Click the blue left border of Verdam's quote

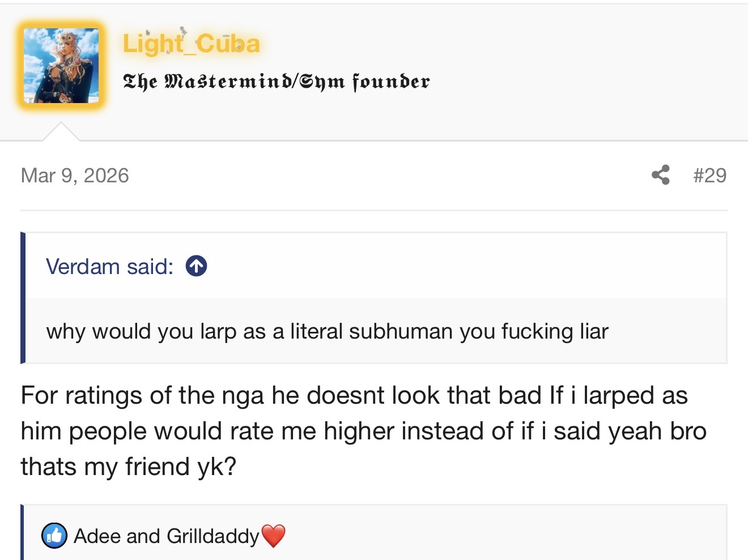[23, 297]
